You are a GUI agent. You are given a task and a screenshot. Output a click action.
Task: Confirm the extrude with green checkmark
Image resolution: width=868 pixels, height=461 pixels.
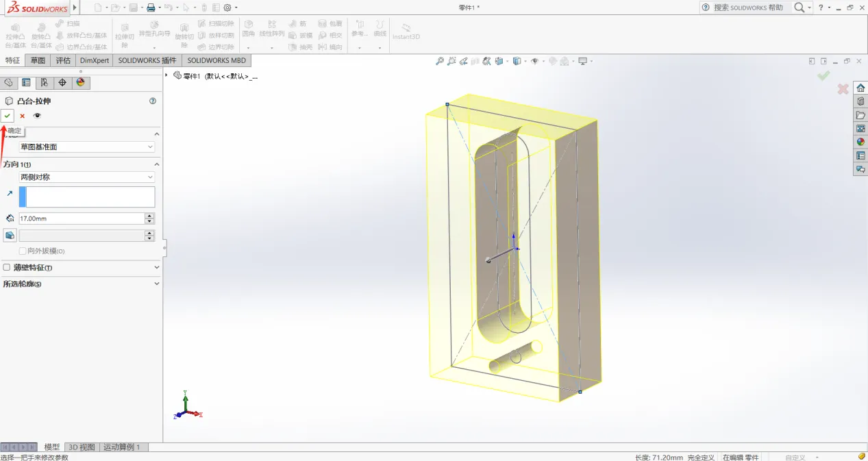point(8,116)
